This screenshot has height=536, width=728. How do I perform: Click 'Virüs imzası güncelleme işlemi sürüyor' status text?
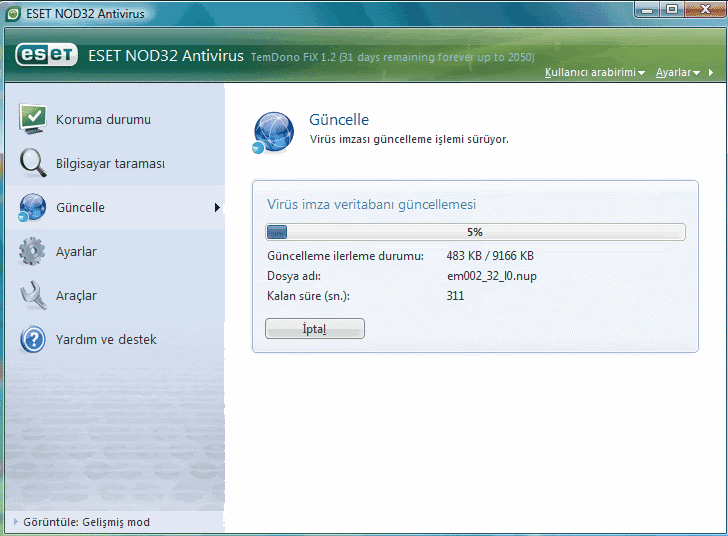click(409, 139)
